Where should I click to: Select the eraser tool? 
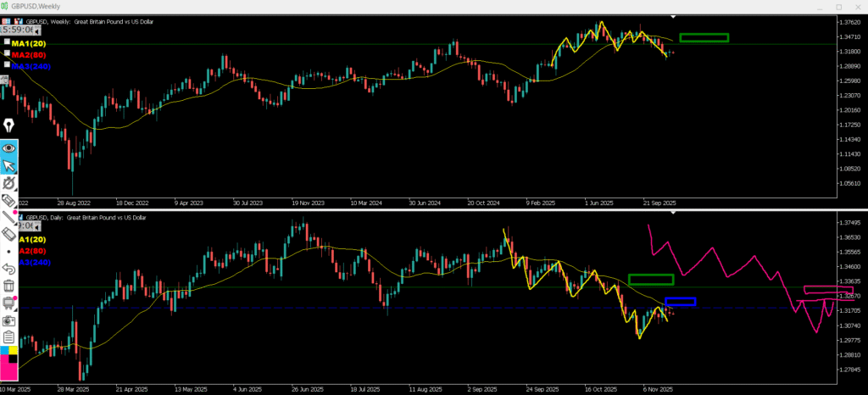[9, 233]
